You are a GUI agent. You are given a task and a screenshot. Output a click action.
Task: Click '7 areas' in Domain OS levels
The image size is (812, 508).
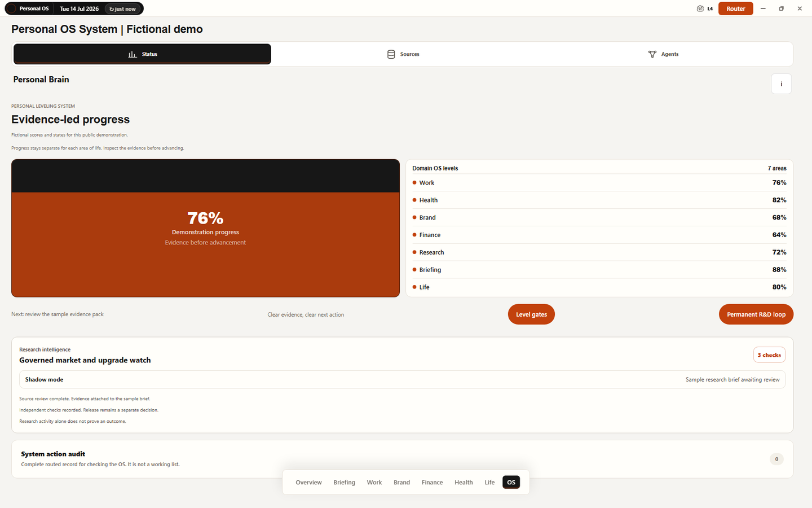776,168
